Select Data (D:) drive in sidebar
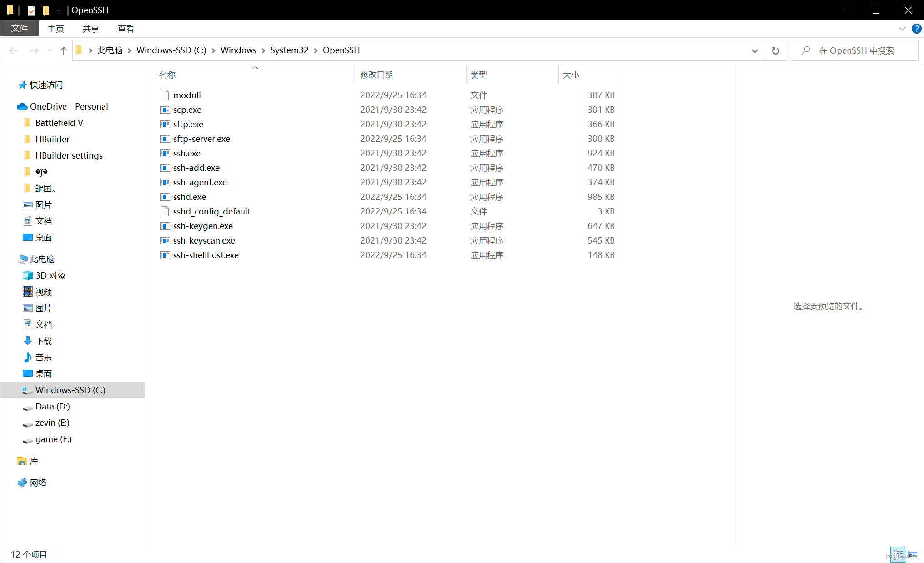This screenshot has height=563, width=924. [52, 406]
